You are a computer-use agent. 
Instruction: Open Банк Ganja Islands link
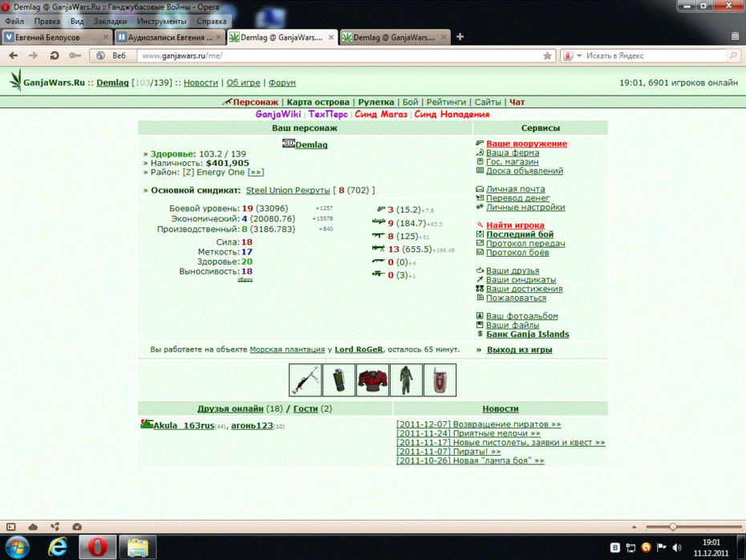click(x=528, y=334)
